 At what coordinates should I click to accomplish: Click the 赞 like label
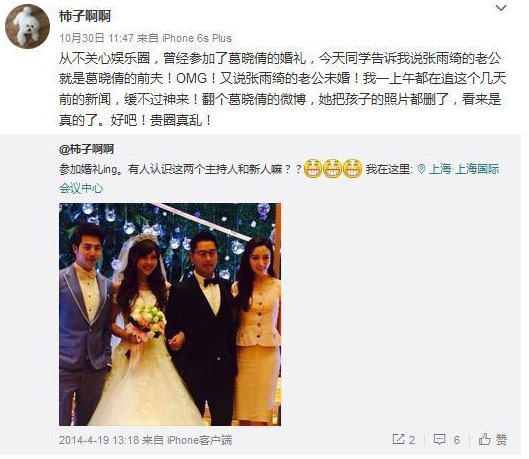501,439
